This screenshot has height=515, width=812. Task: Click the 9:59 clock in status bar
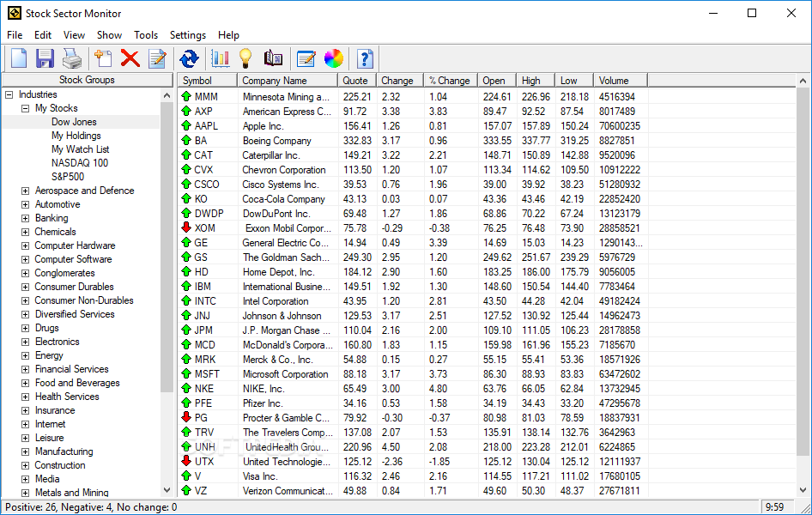(x=774, y=507)
